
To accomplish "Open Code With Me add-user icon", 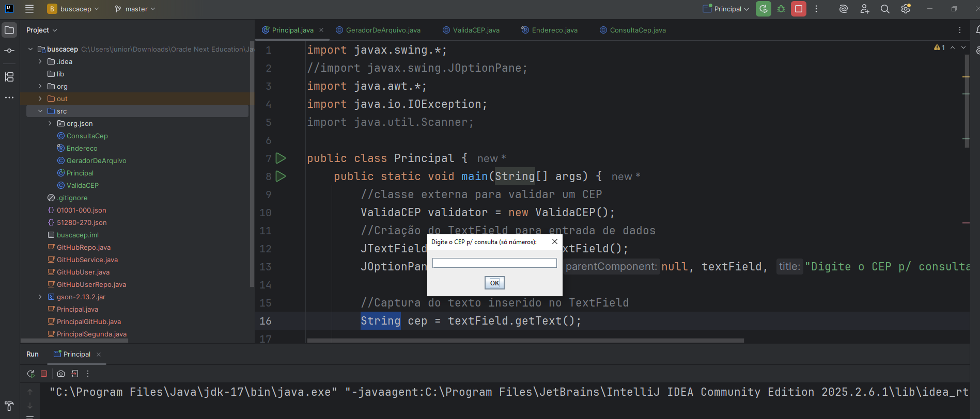I will click(864, 9).
